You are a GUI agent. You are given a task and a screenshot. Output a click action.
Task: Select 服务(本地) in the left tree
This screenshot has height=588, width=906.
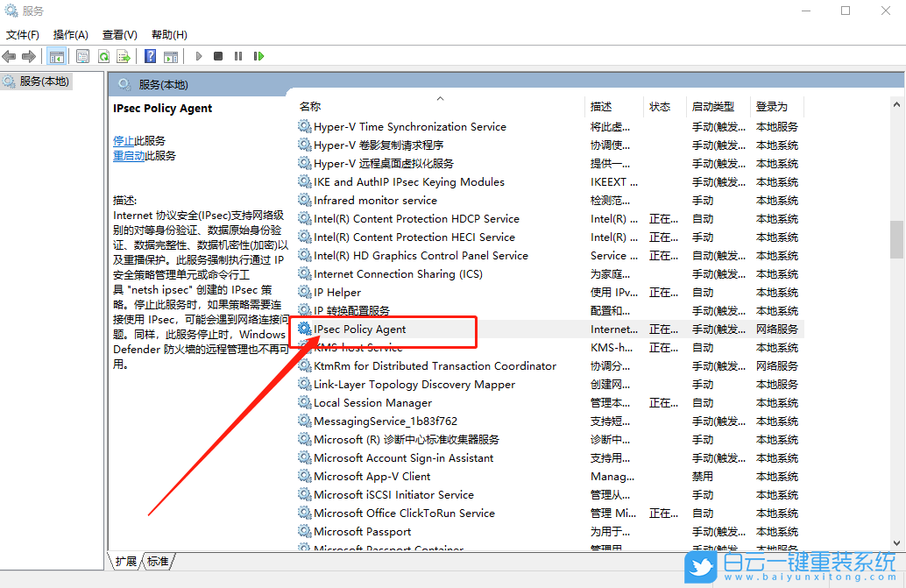tap(44, 81)
